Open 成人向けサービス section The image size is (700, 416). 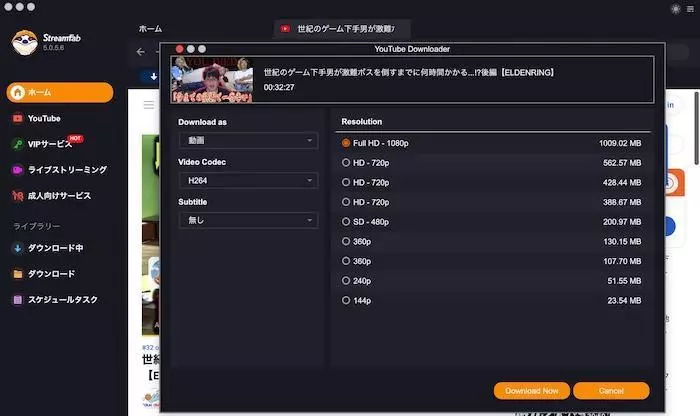[x=59, y=196]
